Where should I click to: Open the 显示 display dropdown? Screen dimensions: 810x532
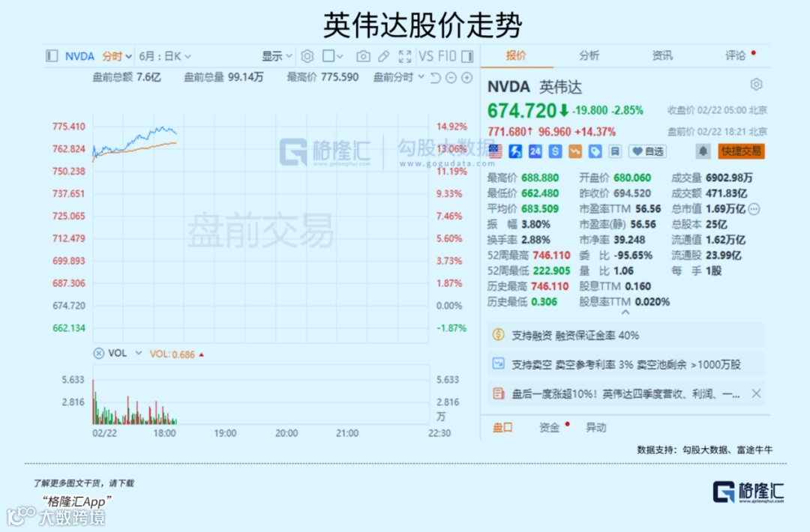click(277, 55)
